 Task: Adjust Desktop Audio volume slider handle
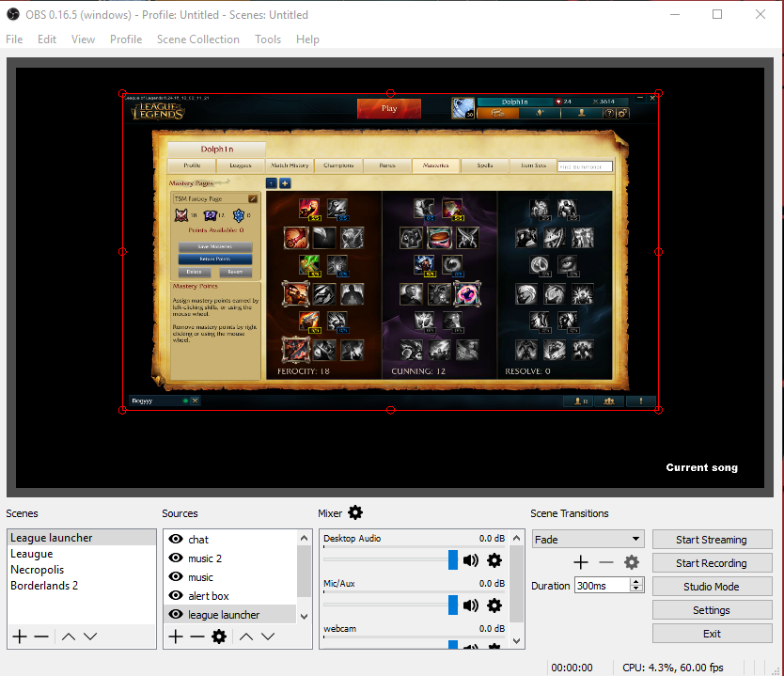point(453,560)
